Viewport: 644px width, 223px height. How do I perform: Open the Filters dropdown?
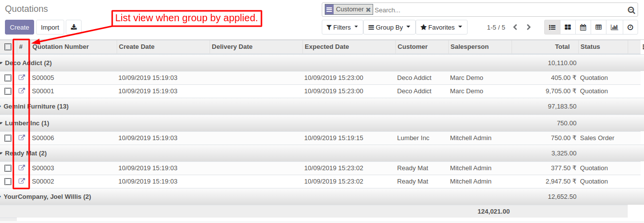342,28
